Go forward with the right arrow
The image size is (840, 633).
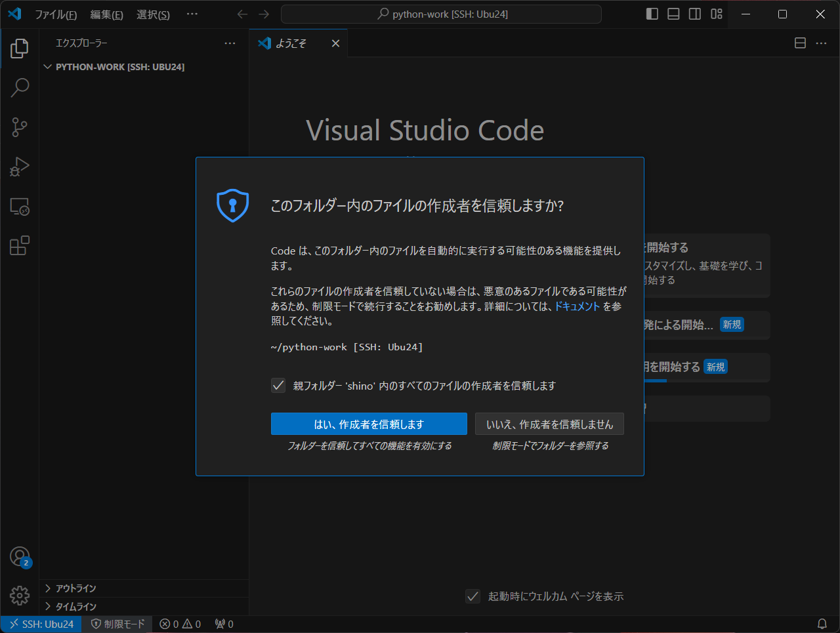264,14
